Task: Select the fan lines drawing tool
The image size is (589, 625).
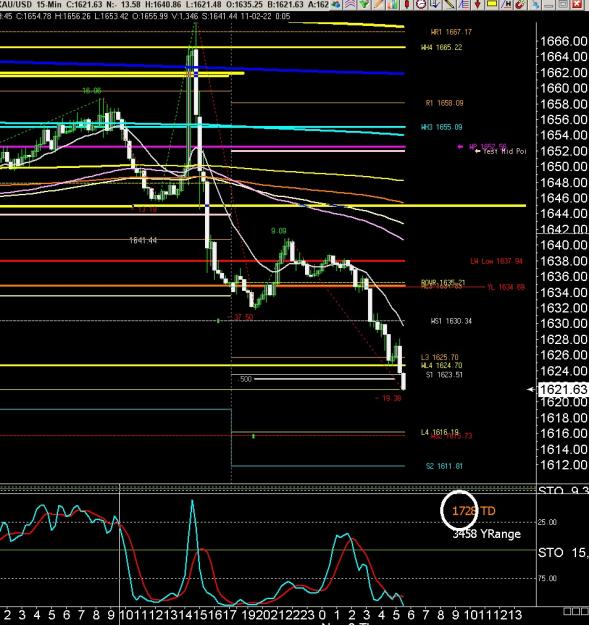Action: coord(463,4)
